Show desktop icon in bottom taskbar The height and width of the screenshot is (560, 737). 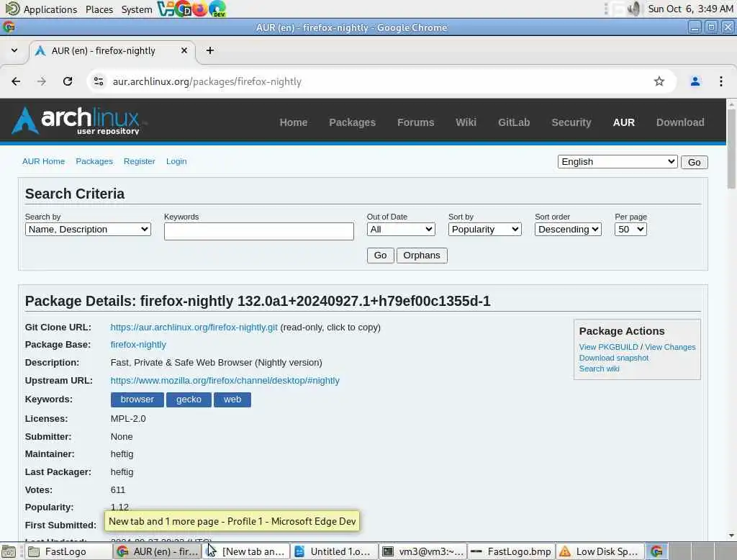tap(9, 551)
